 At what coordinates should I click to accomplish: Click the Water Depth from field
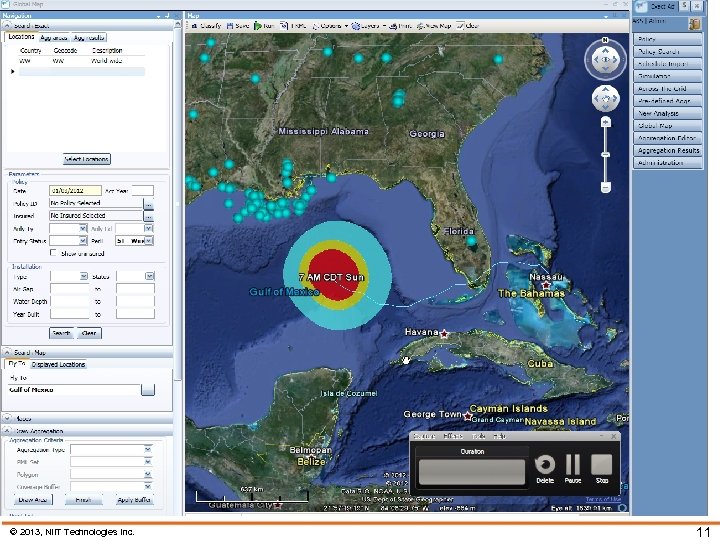[70, 302]
